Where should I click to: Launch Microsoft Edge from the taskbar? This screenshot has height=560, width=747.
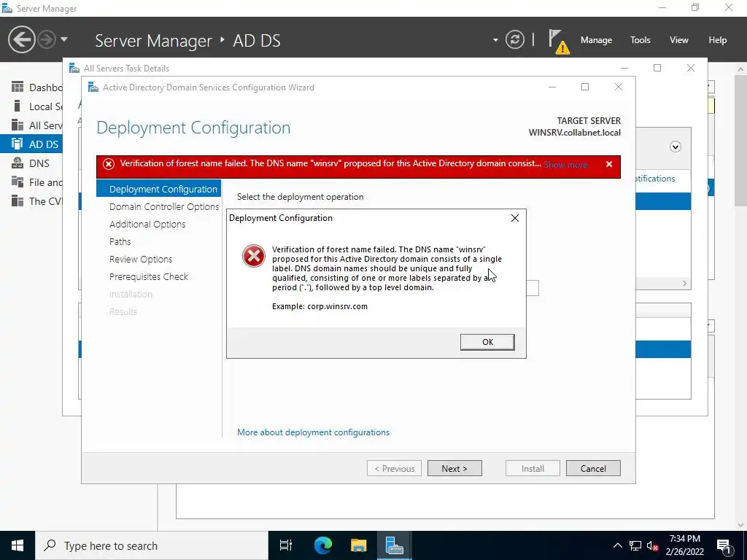[x=322, y=545]
